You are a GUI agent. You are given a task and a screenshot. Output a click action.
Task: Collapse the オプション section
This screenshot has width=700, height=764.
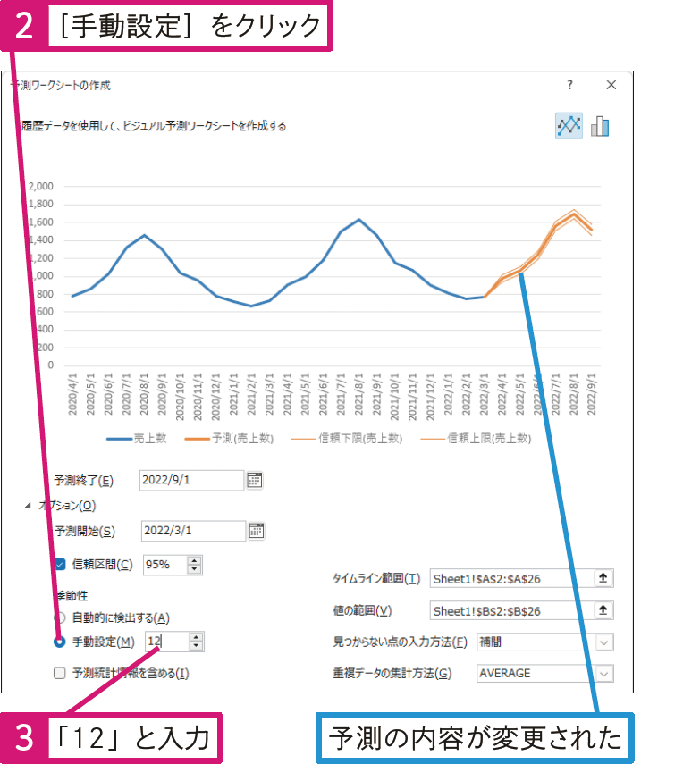pyautogui.click(x=28, y=506)
